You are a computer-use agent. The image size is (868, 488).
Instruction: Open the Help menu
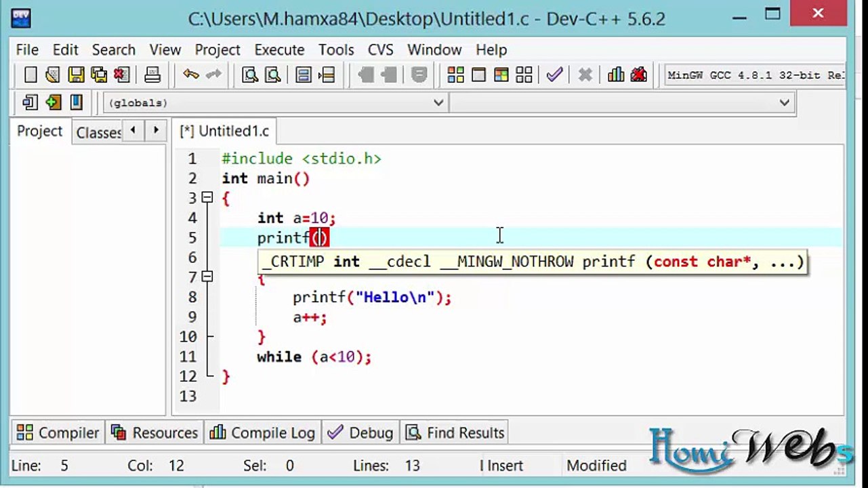(491, 50)
